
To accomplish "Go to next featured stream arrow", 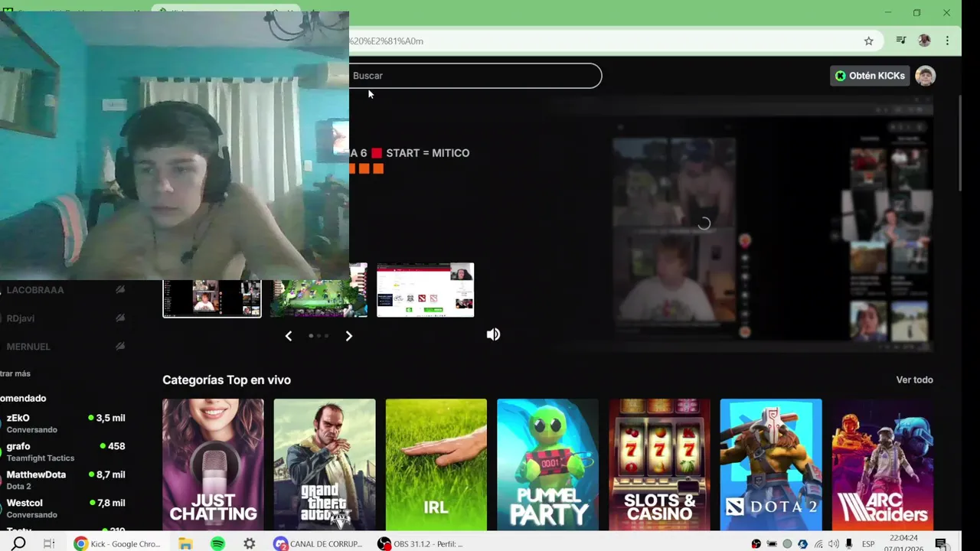I will [x=348, y=336].
